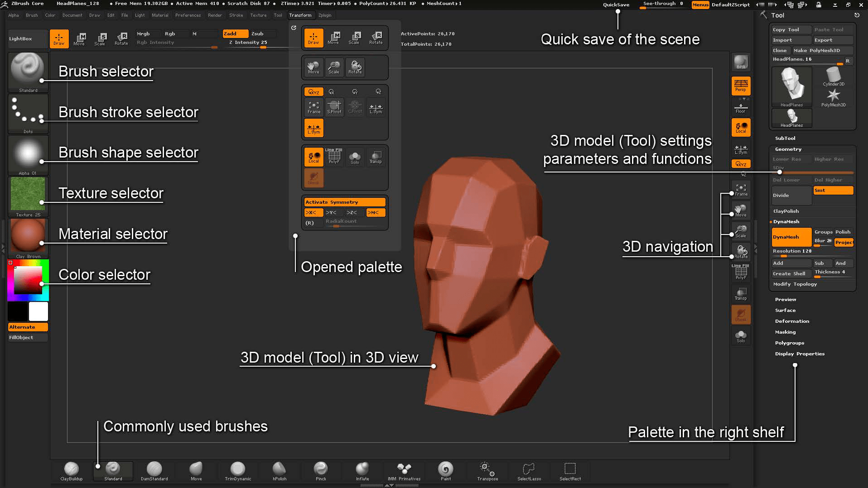This screenshot has height=488, width=868.
Task: Expand the Polygroups section
Action: coord(790,343)
